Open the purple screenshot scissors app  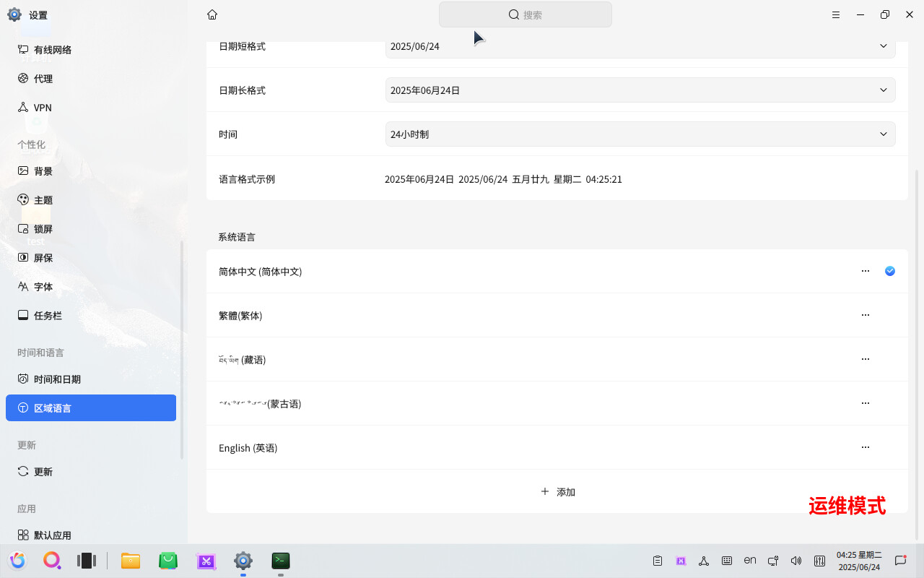[x=206, y=561]
